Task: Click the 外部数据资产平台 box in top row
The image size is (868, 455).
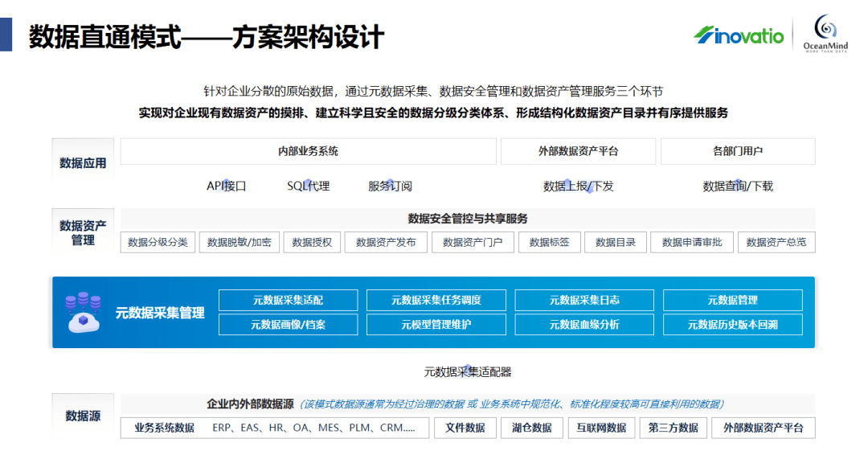Action: coord(578,151)
